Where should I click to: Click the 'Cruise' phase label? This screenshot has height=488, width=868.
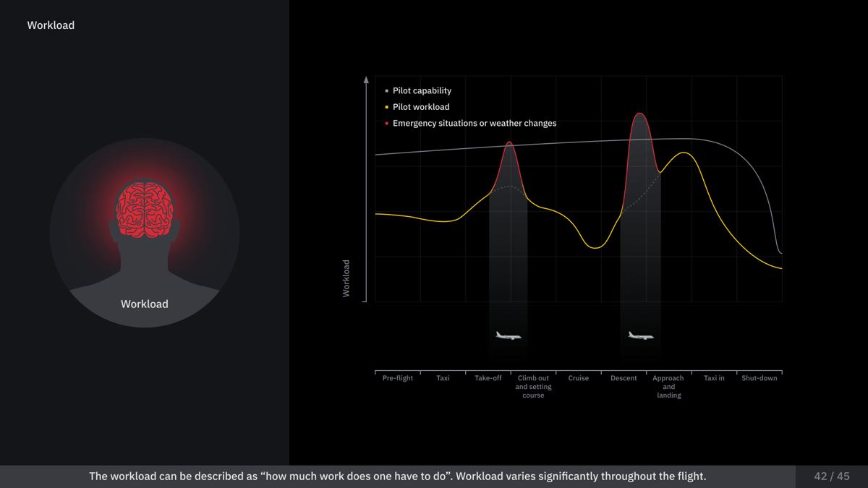coord(579,378)
